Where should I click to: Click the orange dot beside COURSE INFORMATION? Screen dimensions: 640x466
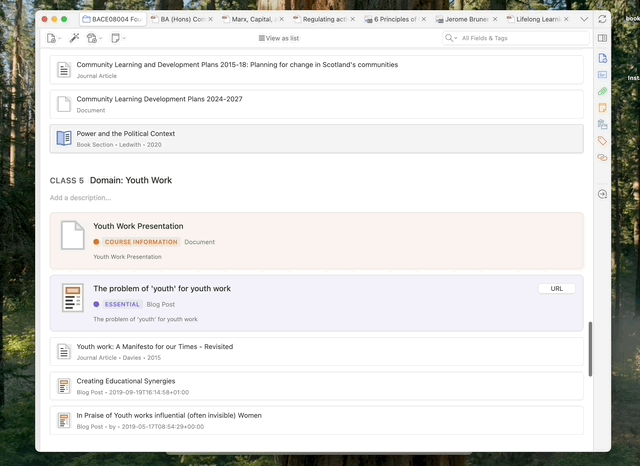96,242
